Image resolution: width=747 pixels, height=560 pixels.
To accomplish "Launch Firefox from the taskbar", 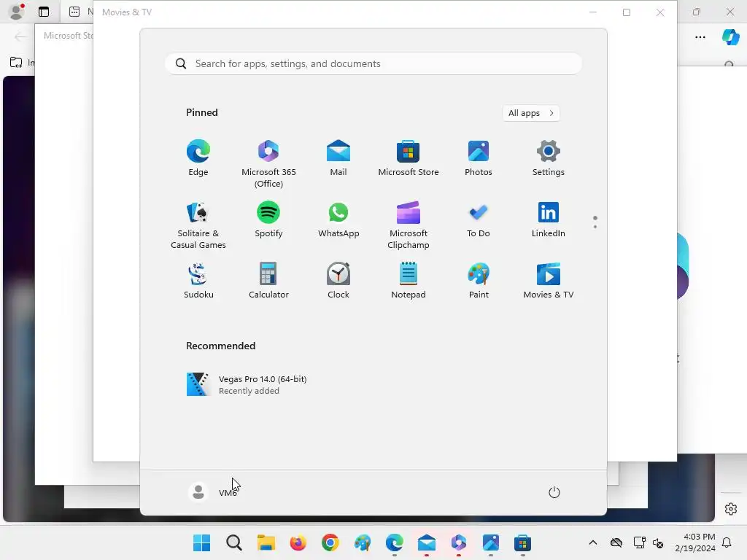I will pyautogui.click(x=298, y=542).
